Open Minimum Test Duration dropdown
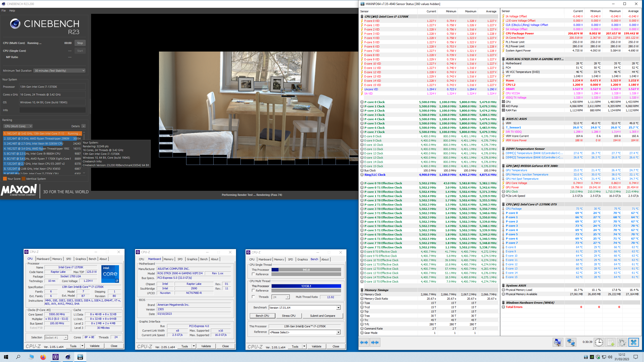Image resolution: width=644 pixels, height=362 pixels. click(x=59, y=71)
